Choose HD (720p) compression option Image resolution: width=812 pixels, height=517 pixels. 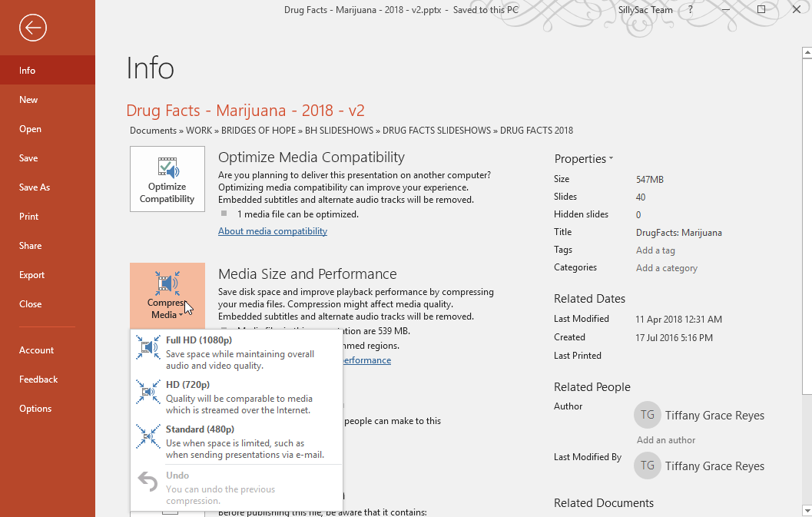pos(237,397)
